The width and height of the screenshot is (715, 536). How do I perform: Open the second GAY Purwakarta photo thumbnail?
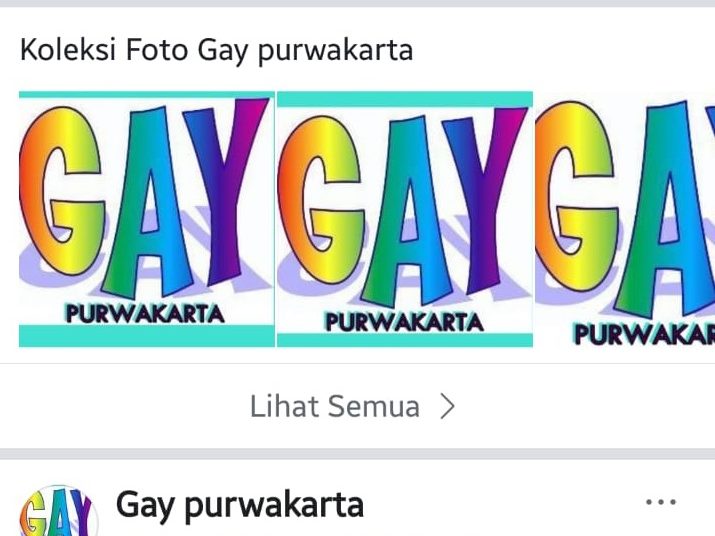(405, 219)
